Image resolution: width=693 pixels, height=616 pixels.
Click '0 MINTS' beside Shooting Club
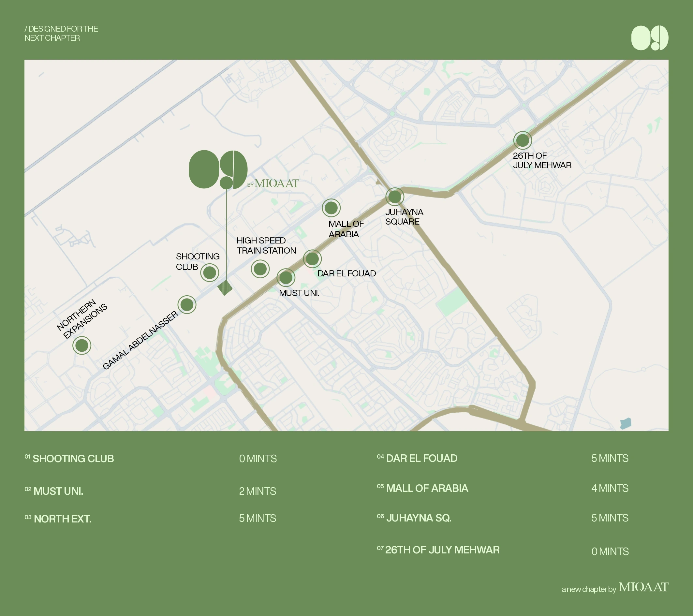258,458
